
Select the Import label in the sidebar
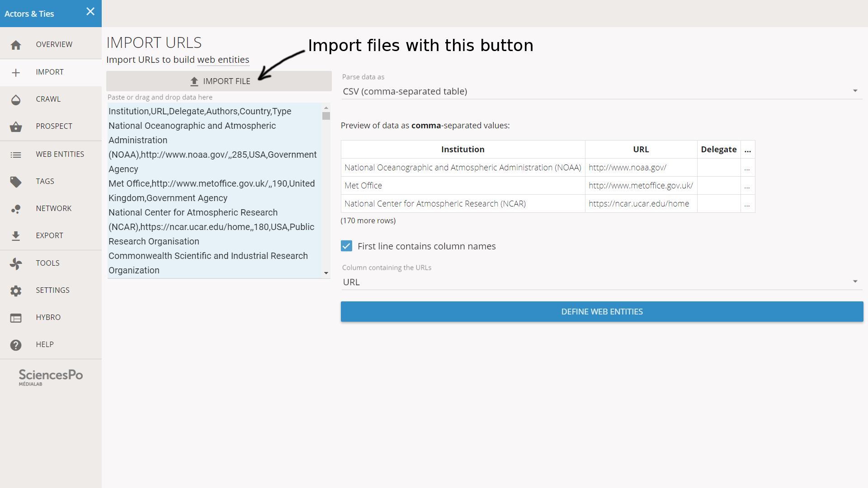pyautogui.click(x=50, y=72)
